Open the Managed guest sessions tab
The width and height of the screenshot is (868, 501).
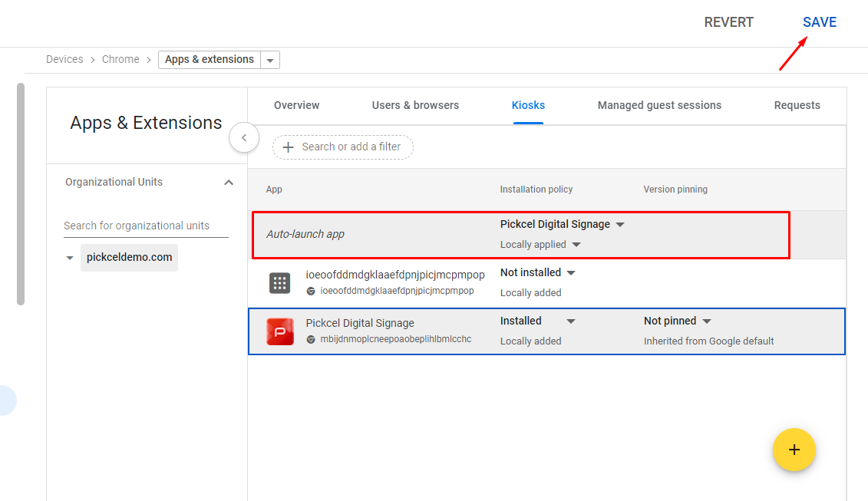pyautogui.click(x=659, y=105)
